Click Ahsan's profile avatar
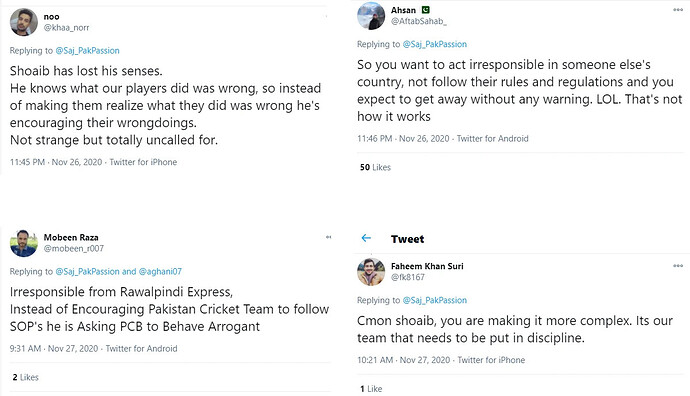The height and width of the screenshot is (396, 690). click(371, 16)
